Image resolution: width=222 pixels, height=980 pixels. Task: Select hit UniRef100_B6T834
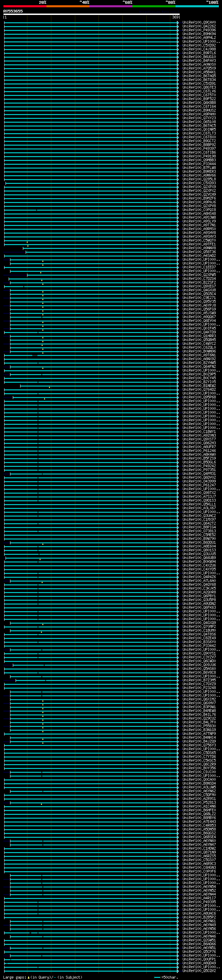click(199, 80)
